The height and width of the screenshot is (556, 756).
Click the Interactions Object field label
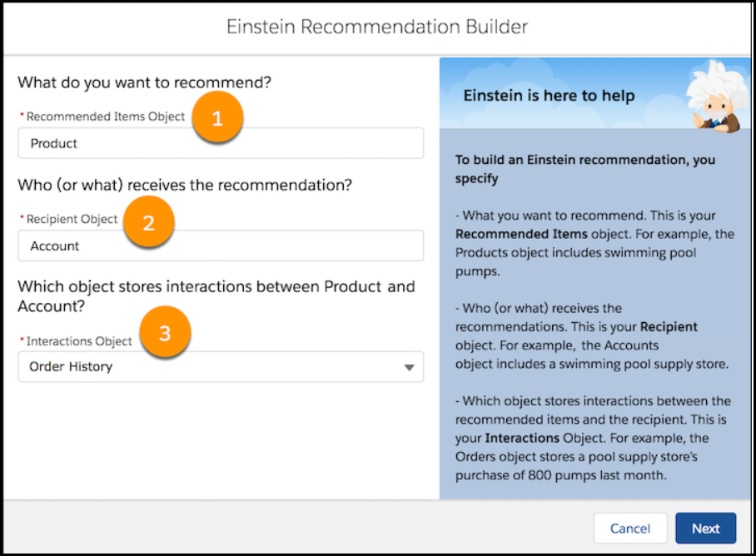pos(79,341)
